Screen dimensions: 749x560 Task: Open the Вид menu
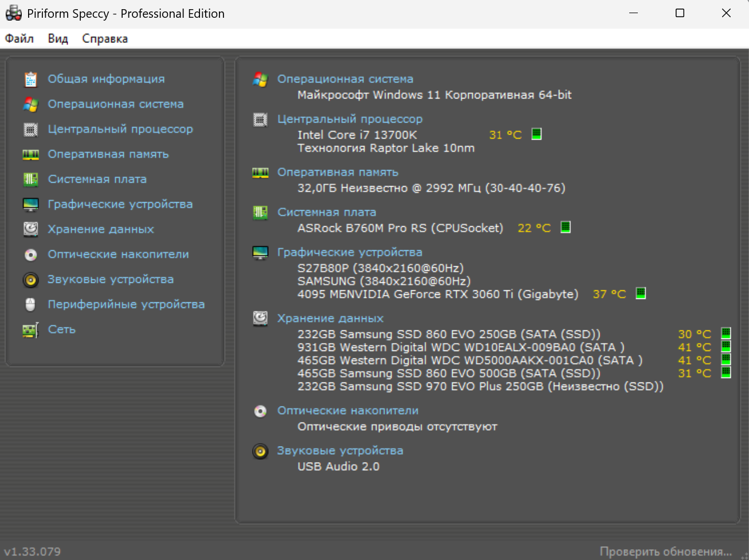pos(58,38)
